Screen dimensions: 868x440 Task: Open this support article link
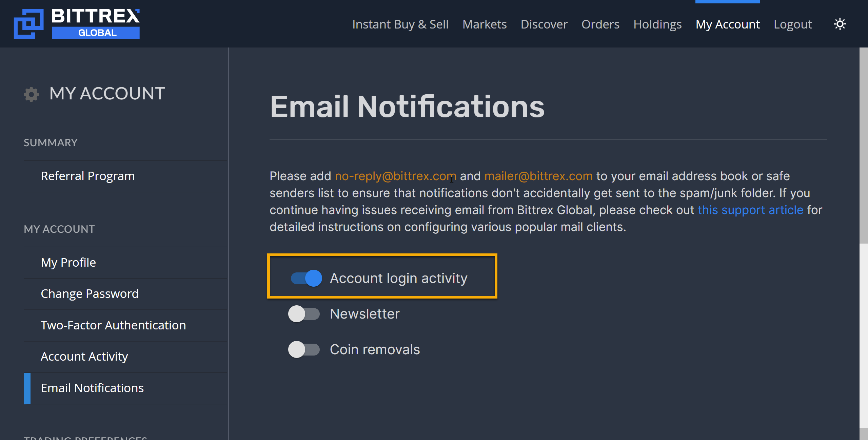[x=750, y=210]
